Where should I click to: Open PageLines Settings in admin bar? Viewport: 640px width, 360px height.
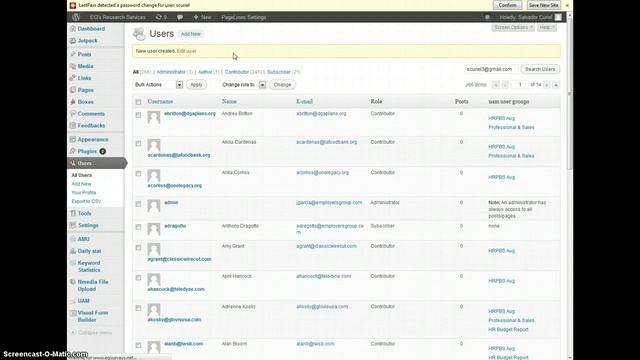pyautogui.click(x=244, y=17)
